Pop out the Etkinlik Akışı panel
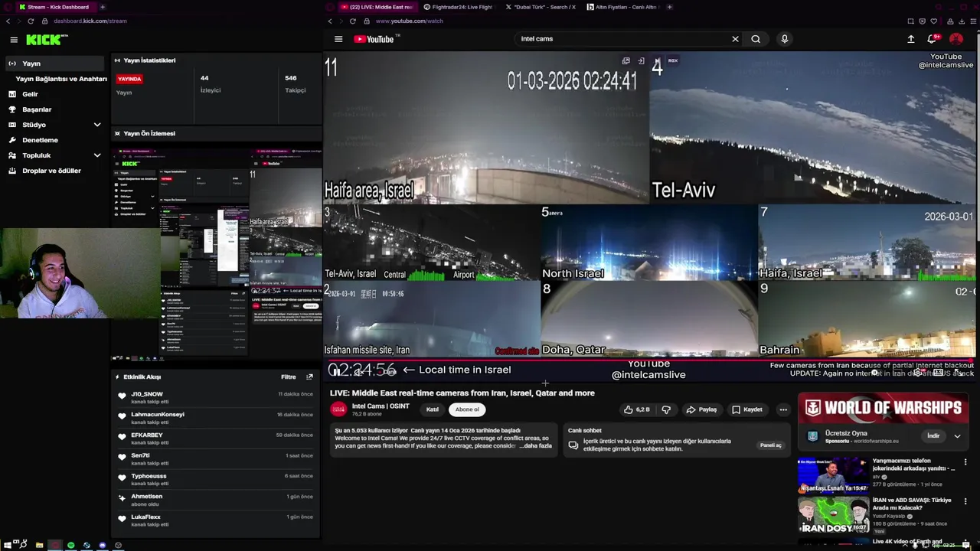Viewport: 980px width, 551px height. 309,377
